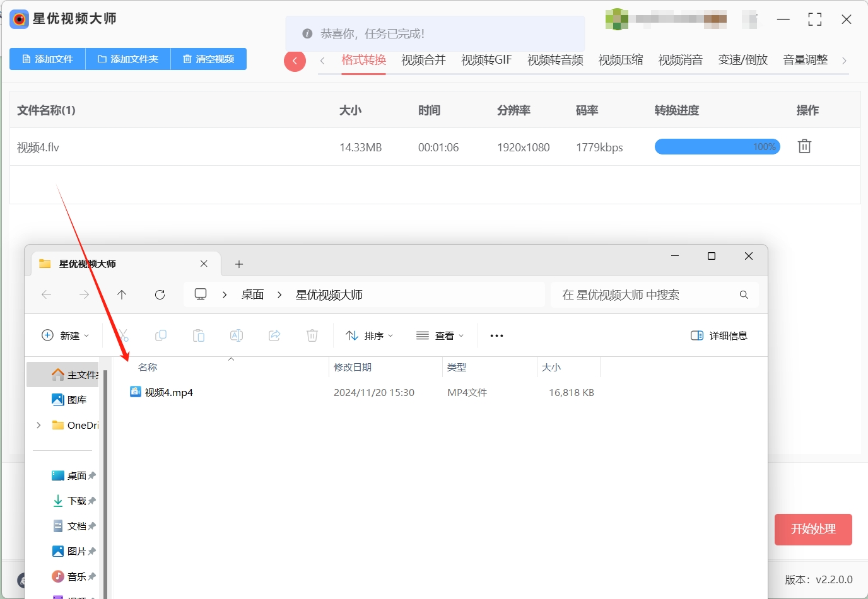Click the magnifier search icon in Explorer
This screenshot has width=868, height=599.
point(744,294)
